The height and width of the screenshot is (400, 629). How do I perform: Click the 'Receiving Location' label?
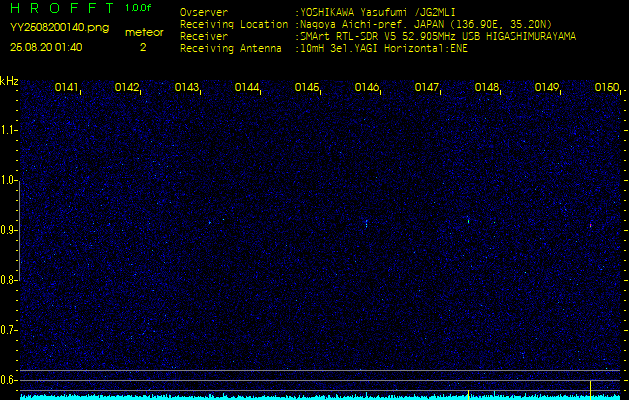pyautogui.click(x=234, y=24)
